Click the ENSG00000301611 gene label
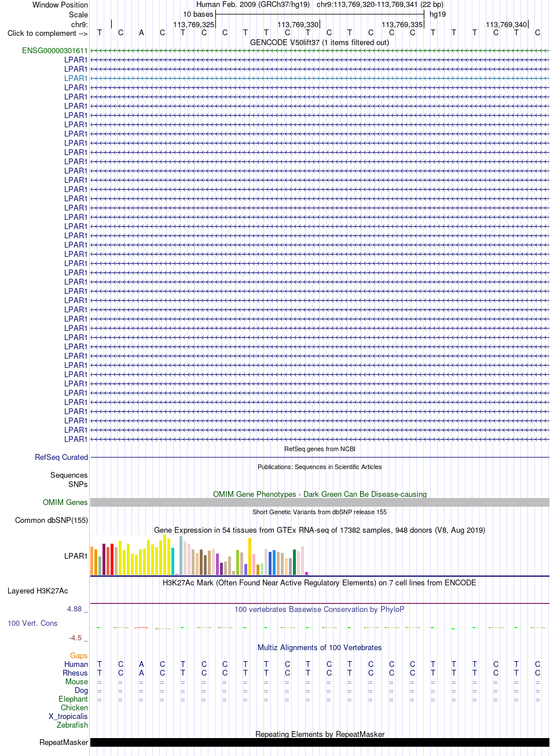This screenshot has width=550, height=756. [55, 50]
